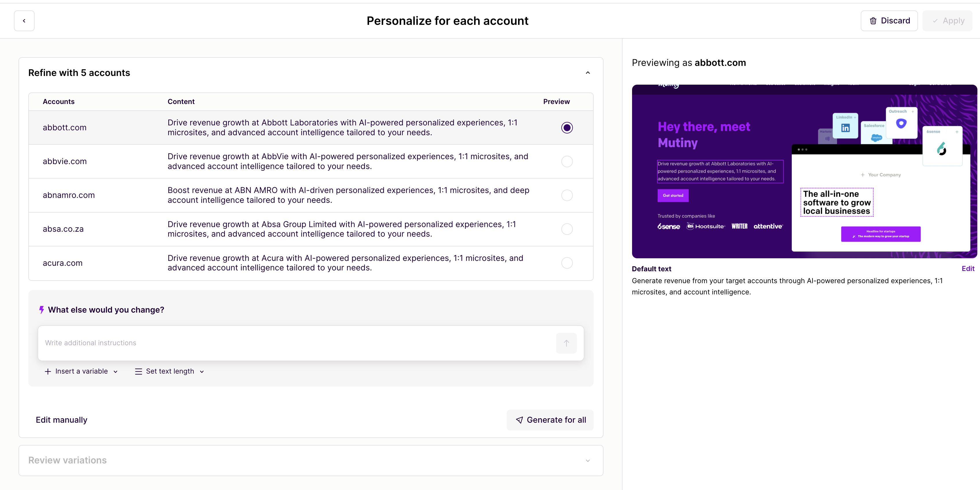This screenshot has height=490, width=980.
Task: Select preview radio for abbvie.com
Action: click(567, 162)
